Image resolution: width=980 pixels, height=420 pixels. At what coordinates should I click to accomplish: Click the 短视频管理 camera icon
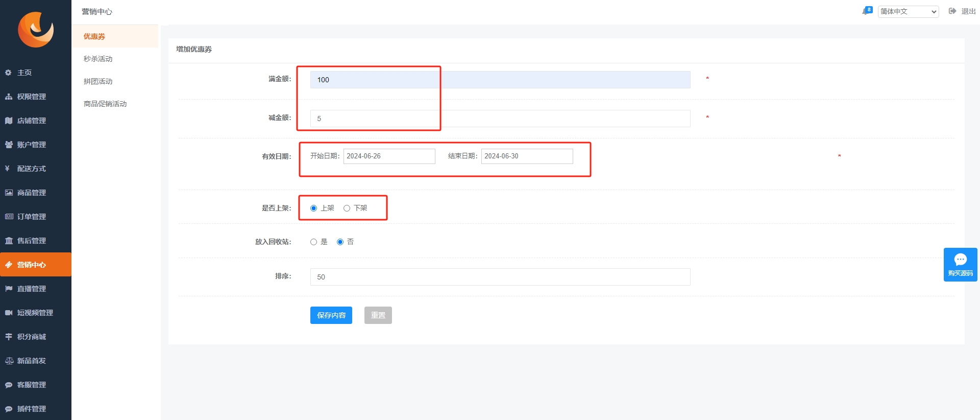8,313
